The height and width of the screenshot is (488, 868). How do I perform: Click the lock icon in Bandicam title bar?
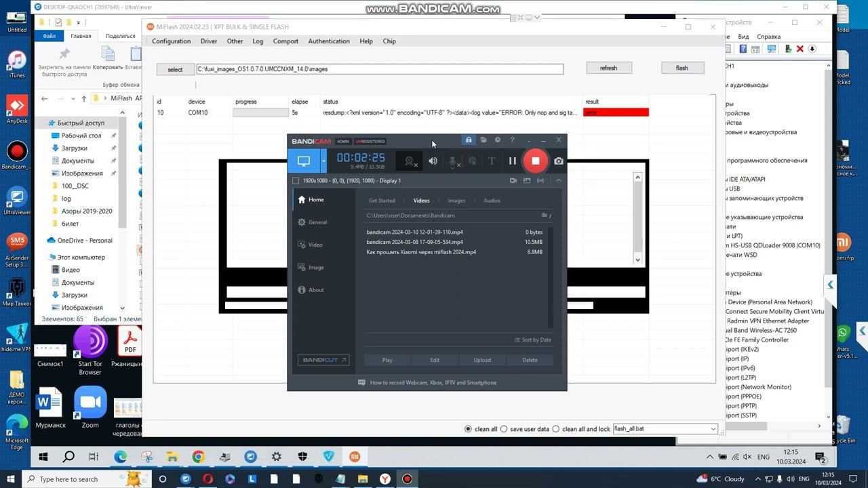pyautogui.click(x=469, y=140)
